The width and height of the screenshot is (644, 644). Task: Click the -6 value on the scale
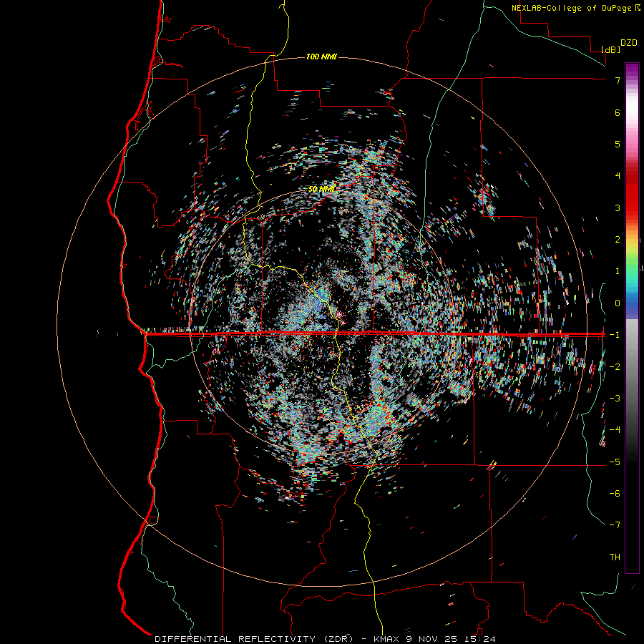point(615,493)
